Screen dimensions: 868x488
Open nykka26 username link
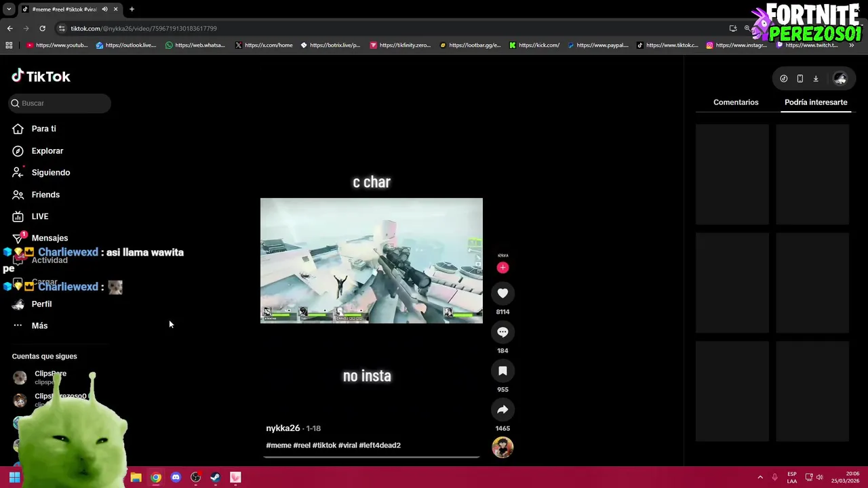tap(283, 428)
